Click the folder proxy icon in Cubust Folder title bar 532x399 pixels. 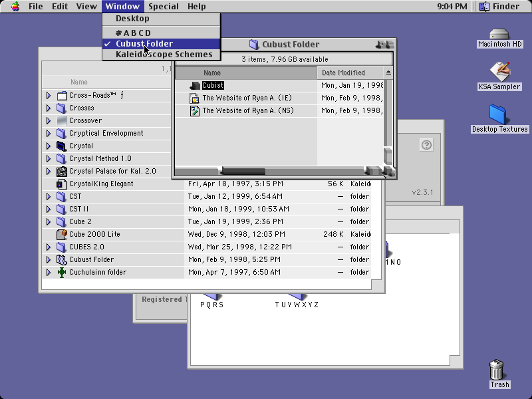pos(254,44)
